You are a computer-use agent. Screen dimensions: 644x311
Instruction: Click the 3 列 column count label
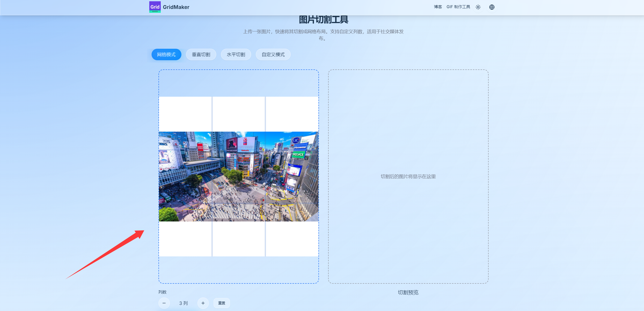183,303
